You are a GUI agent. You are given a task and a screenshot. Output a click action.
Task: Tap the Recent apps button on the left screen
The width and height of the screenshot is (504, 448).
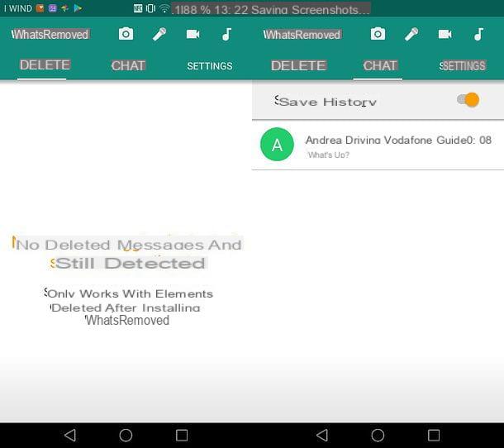(x=182, y=436)
